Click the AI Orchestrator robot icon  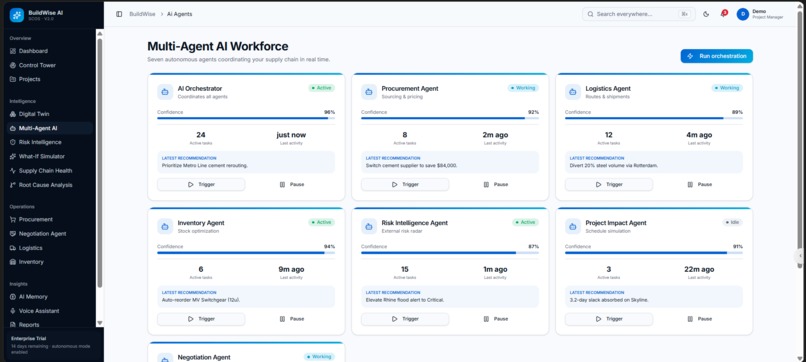point(165,92)
